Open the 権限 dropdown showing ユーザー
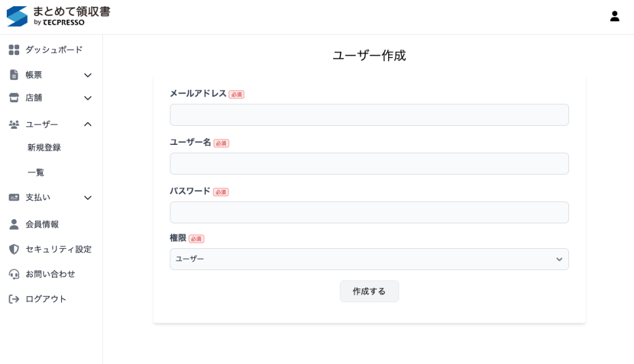This screenshot has height=364, width=634. click(369, 259)
